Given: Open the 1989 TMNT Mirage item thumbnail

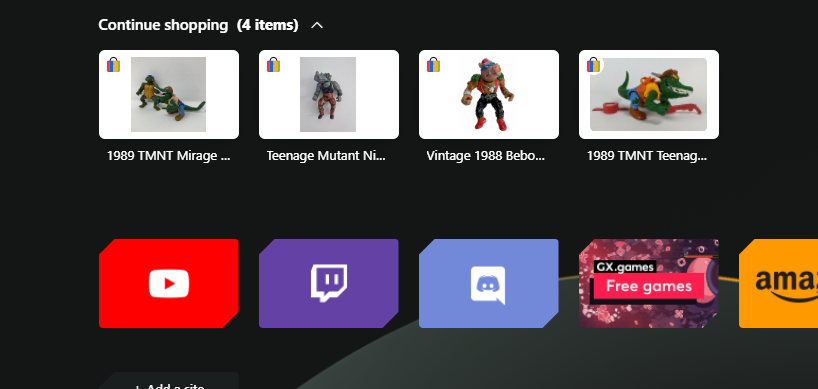Looking at the screenshot, I should [x=169, y=94].
